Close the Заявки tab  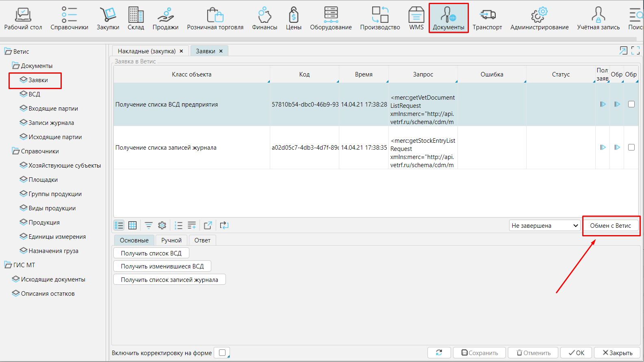(221, 51)
